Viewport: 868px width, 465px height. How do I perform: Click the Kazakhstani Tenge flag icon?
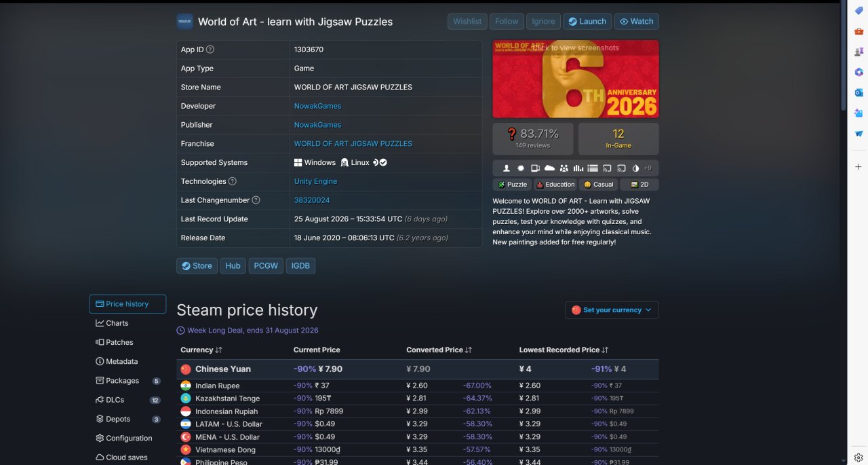(x=186, y=398)
